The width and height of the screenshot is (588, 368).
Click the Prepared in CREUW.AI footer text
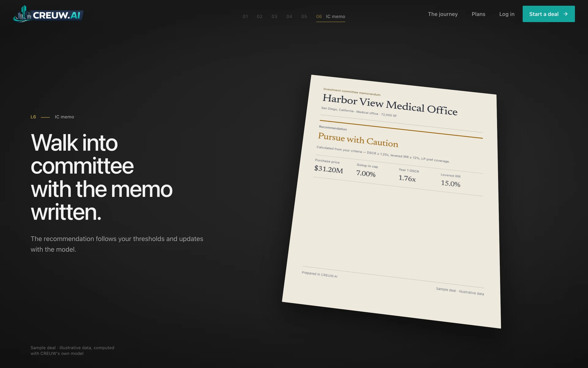click(x=319, y=274)
